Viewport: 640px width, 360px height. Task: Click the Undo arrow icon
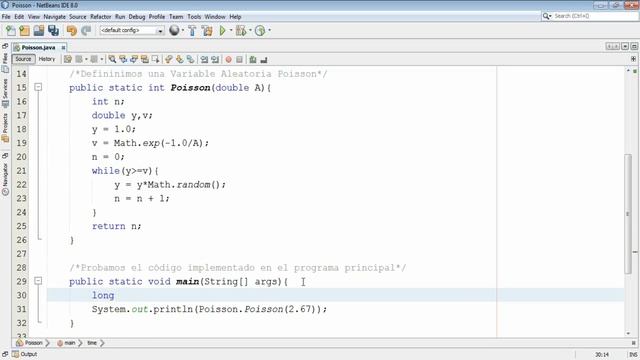click(72, 31)
